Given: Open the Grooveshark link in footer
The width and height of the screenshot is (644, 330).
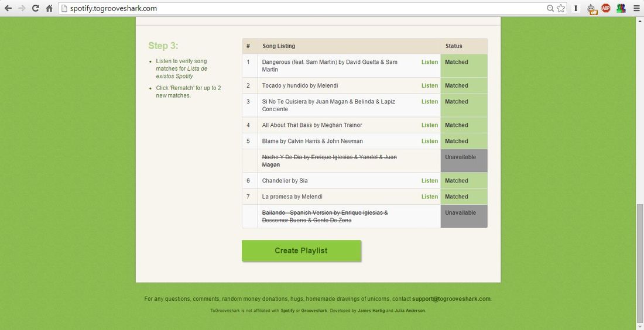Looking at the screenshot, I should 314,311.
